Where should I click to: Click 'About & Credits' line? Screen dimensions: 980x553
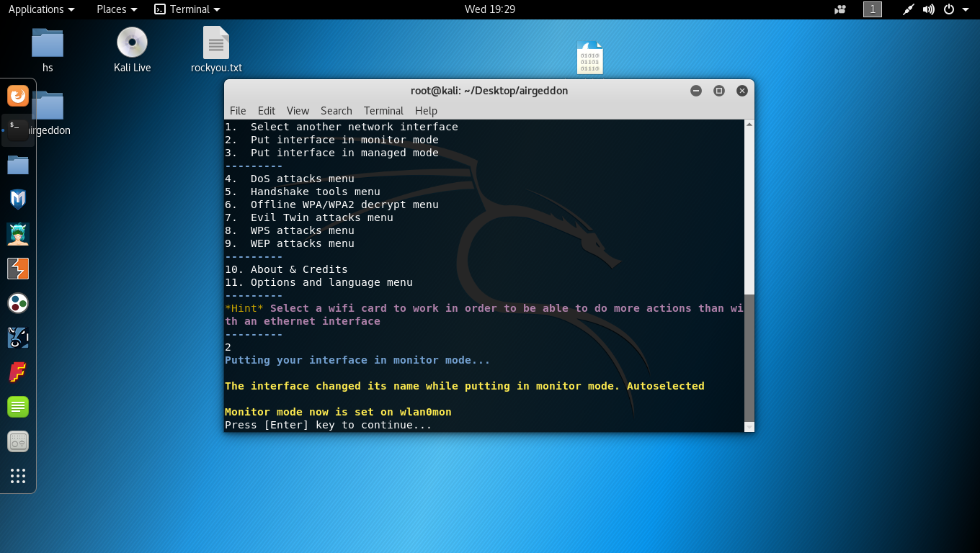click(x=286, y=269)
